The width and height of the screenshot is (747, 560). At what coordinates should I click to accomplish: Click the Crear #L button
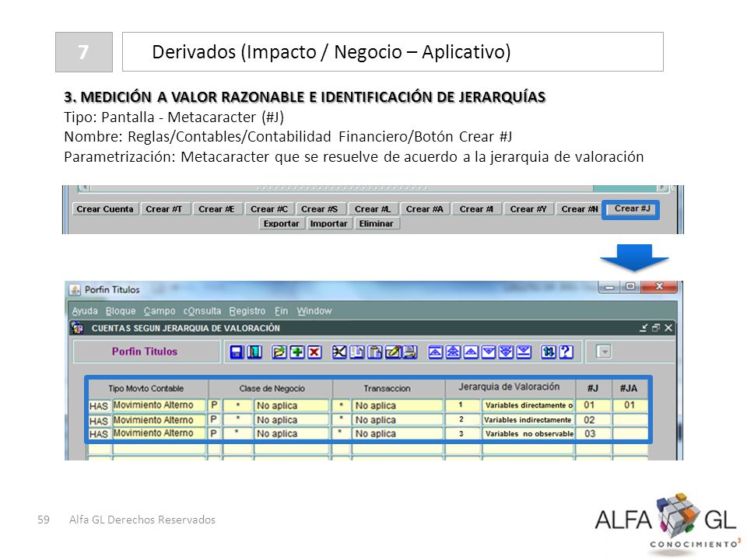coord(373,209)
